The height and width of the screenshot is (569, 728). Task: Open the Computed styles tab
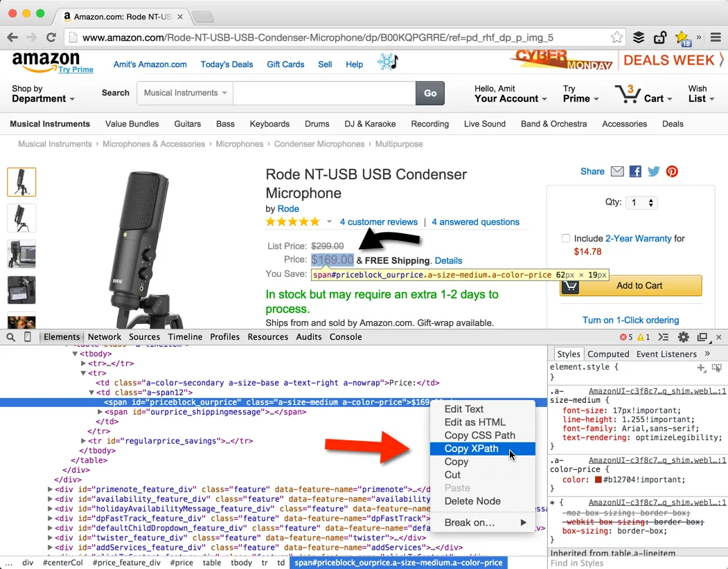click(608, 354)
